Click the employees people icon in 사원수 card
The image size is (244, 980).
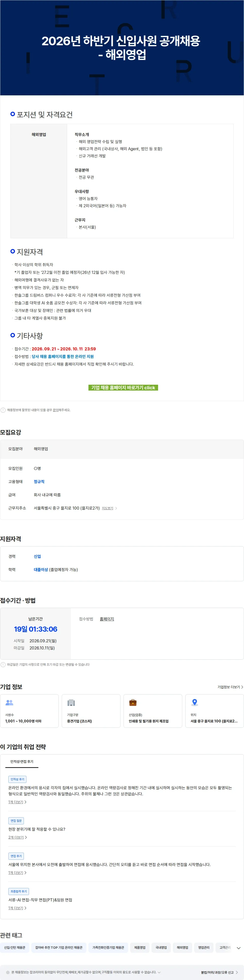point(9,702)
